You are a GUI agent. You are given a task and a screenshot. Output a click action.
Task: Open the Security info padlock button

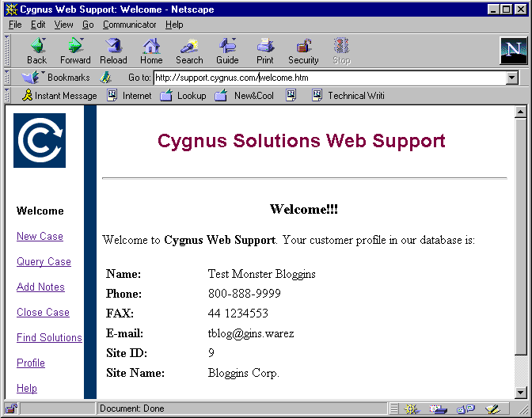[x=303, y=51]
